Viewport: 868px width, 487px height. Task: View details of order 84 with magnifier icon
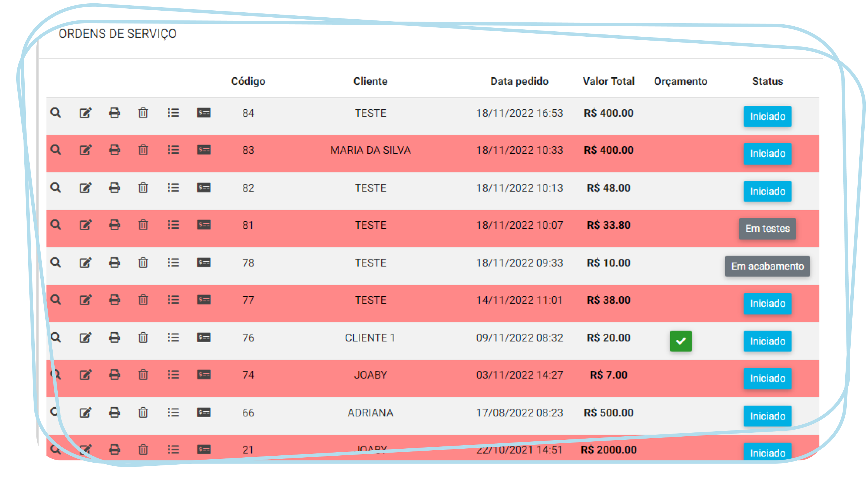(56, 113)
